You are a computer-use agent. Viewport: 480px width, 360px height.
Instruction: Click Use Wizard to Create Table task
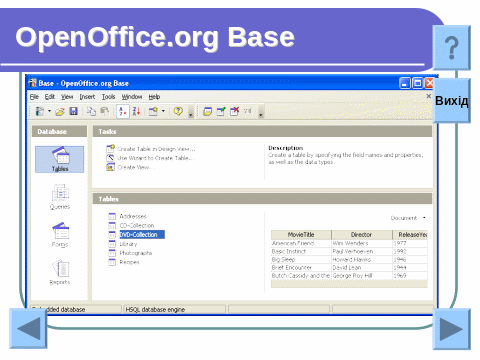click(x=150, y=158)
